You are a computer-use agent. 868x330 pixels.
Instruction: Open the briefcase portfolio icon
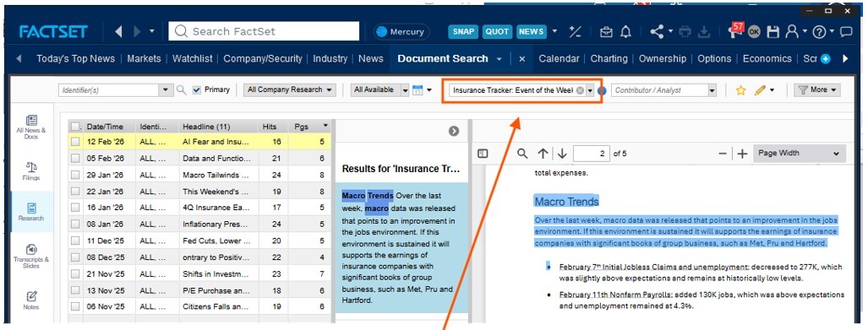[606, 32]
